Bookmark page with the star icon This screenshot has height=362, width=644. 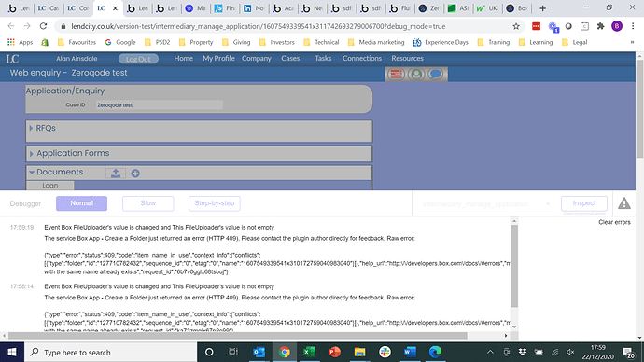click(516, 26)
